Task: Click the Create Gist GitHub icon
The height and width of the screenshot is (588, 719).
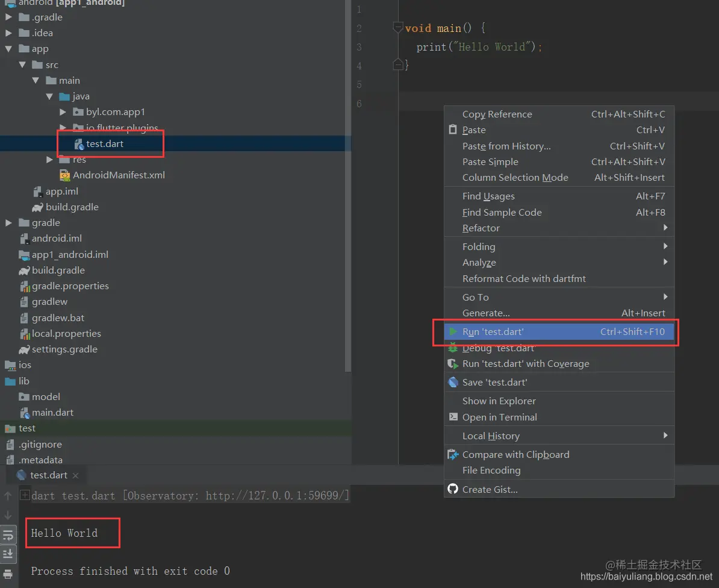Action: click(x=453, y=489)
